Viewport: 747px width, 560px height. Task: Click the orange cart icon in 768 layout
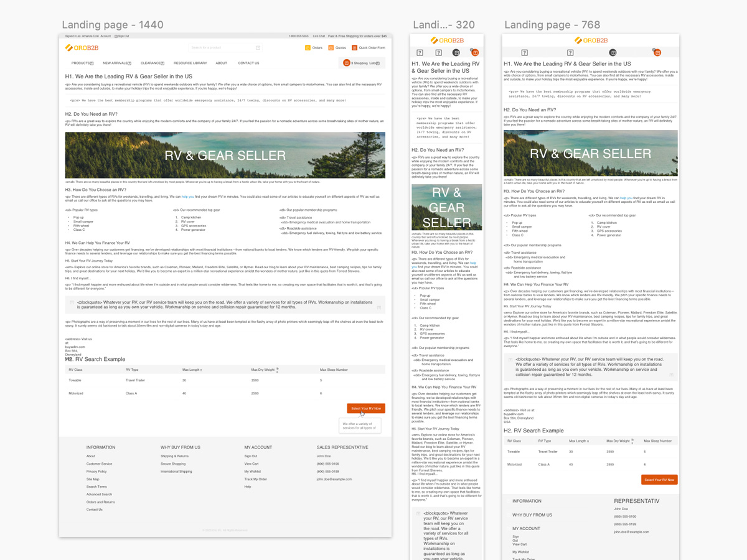click(x=657, y=53)
